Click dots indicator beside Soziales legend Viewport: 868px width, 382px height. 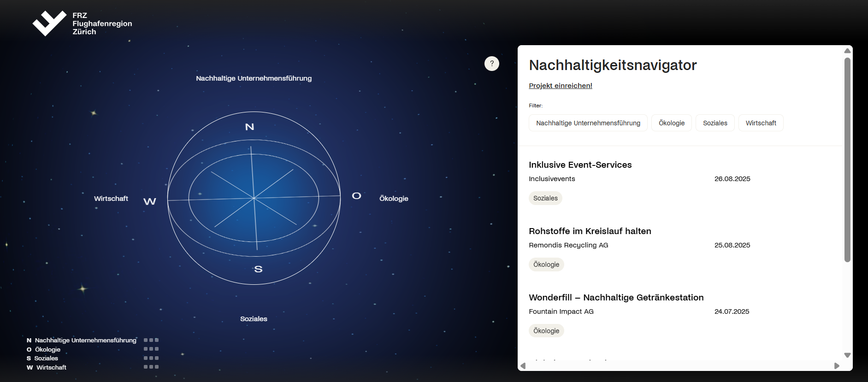151,358
